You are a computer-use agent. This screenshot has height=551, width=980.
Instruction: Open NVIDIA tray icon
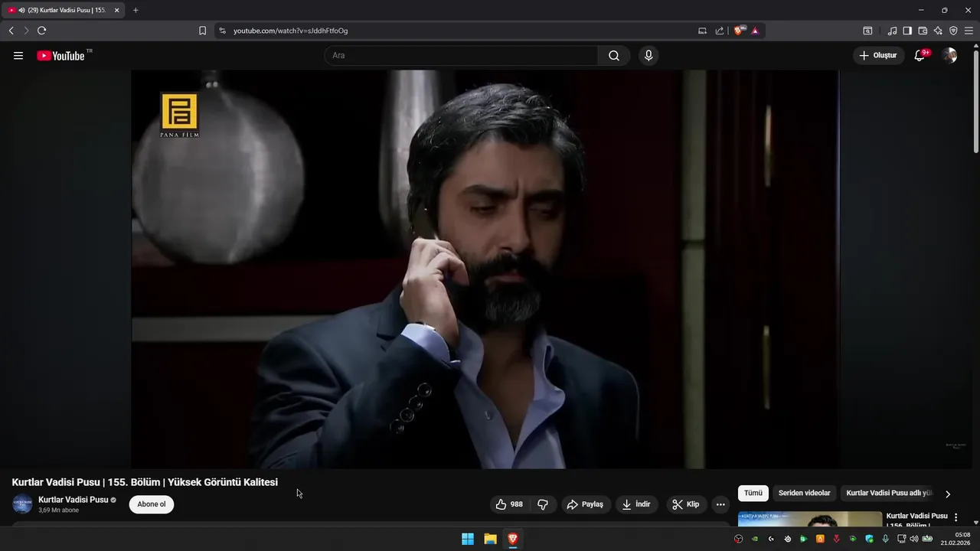[x=755, y=539]
